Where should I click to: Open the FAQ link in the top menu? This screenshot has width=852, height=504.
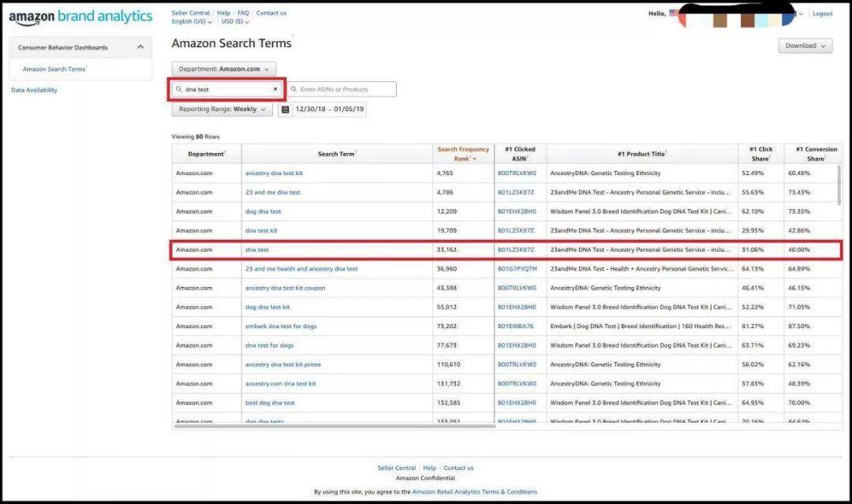(243, 13)
